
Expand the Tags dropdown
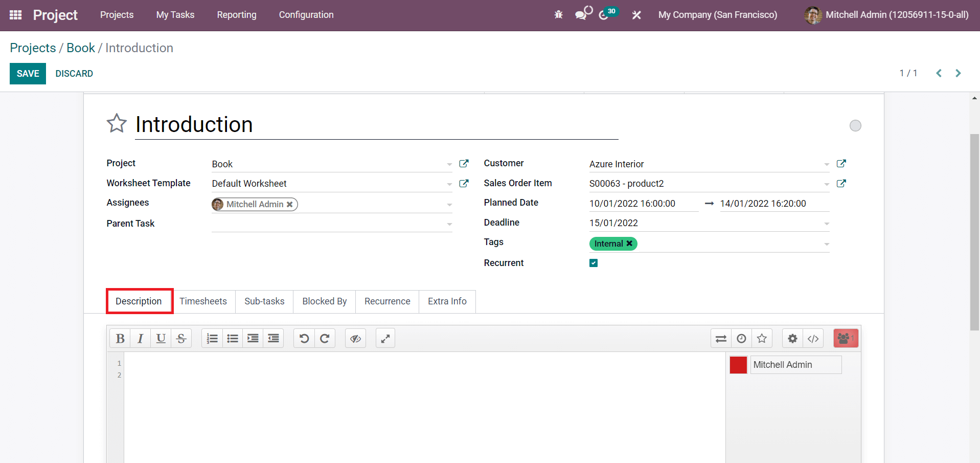(x=827, y=244)
